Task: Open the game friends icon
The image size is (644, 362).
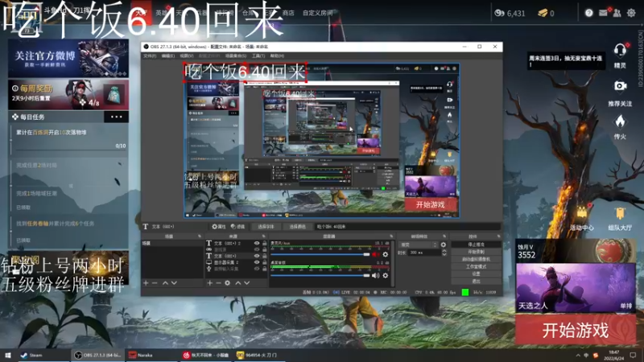Action: coord(617,13)
